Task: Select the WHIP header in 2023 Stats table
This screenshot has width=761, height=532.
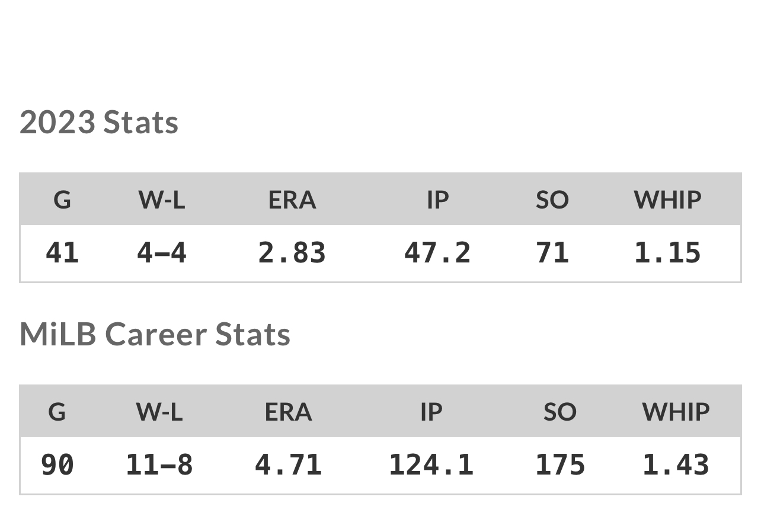Action: click(667, 200)
